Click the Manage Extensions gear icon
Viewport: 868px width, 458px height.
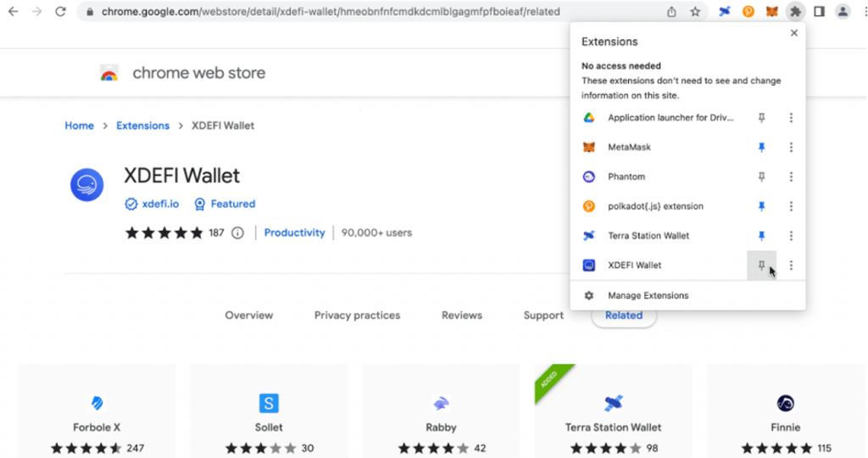(x=589, y=296)
